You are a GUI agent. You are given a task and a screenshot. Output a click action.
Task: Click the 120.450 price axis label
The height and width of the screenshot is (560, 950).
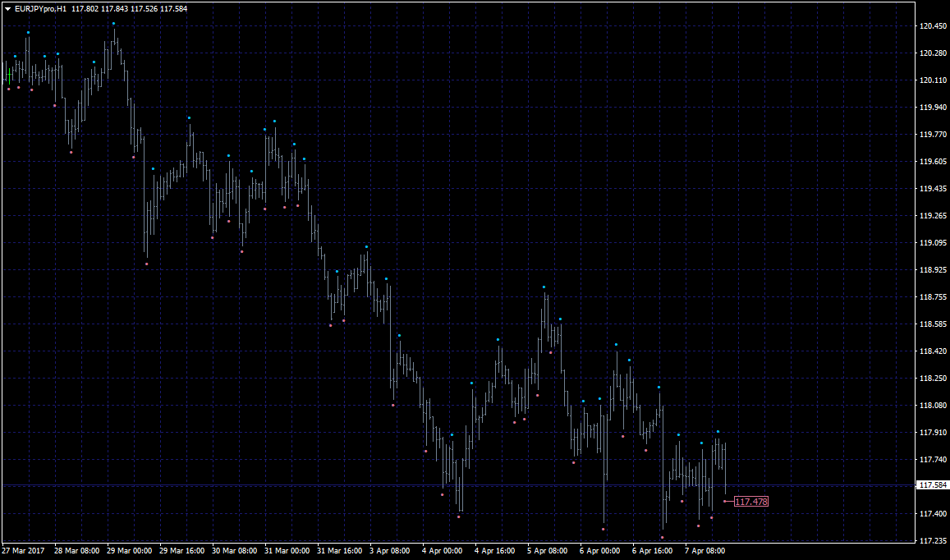click(x=933, y=26)
